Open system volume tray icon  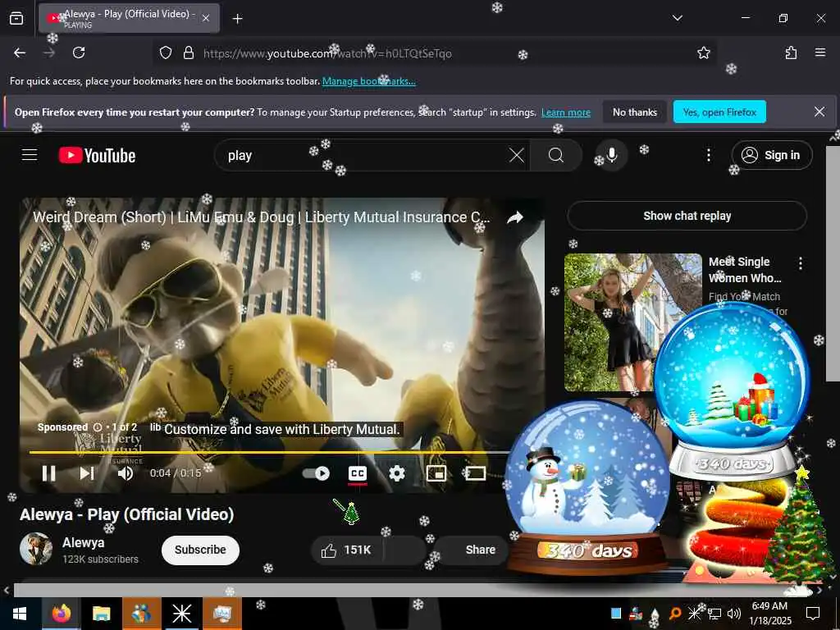(734, 614)
